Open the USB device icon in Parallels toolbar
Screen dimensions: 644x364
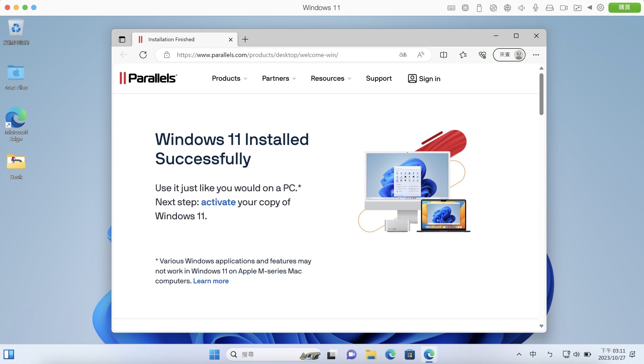coord(479,8)
